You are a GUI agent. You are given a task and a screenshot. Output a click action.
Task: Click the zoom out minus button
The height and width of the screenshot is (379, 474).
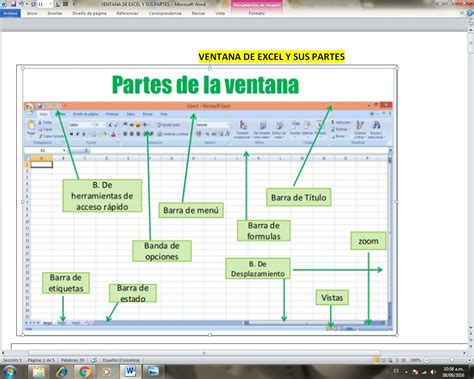(x=427, y=360)
